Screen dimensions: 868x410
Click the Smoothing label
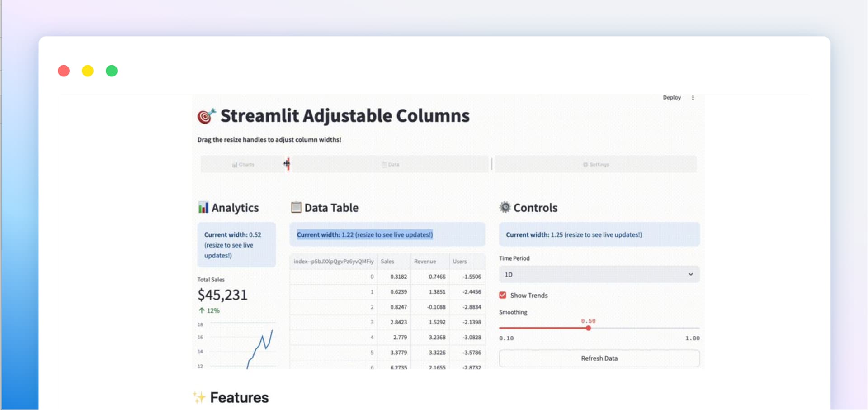click(x=513, y=312)
